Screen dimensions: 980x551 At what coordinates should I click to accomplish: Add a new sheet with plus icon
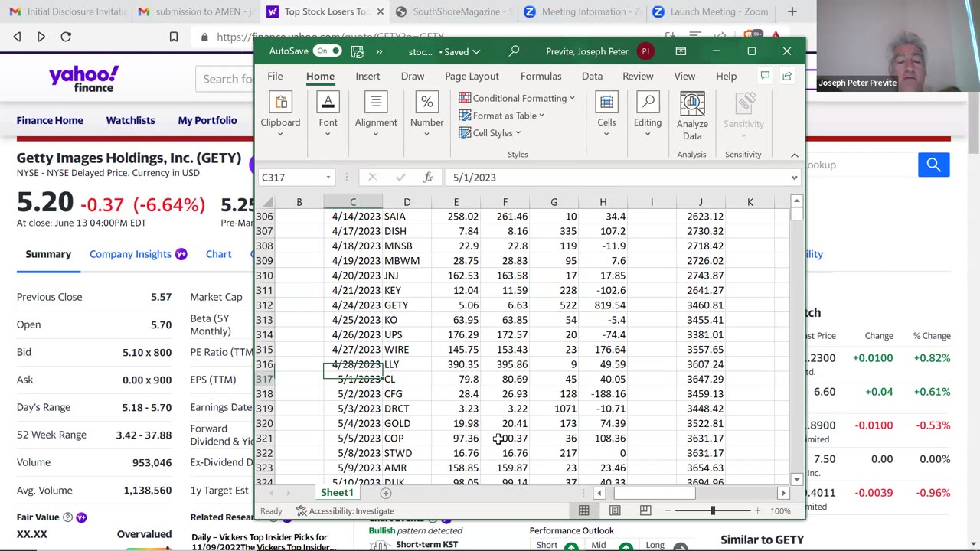pos(385,494)
